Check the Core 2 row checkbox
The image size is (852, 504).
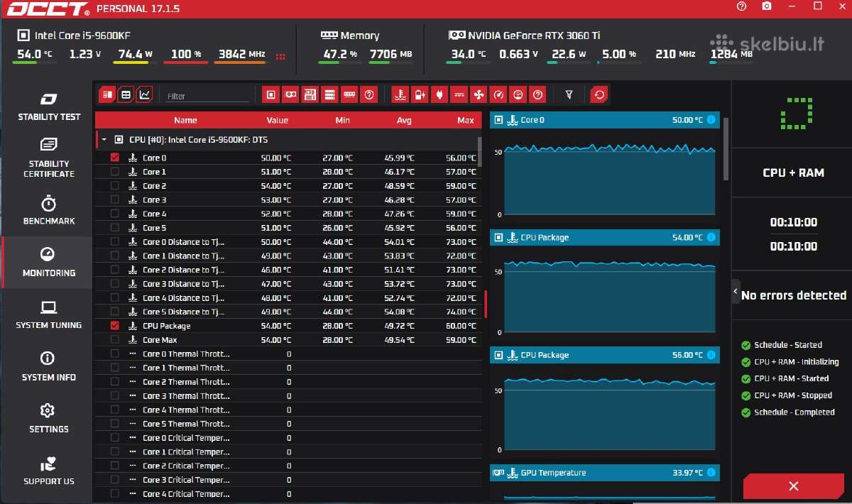click(x=115, y=186)
